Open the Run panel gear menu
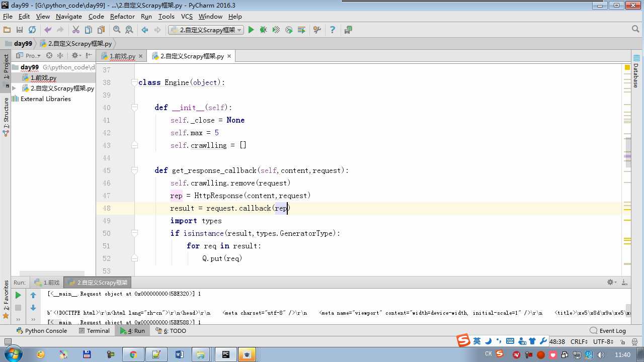Viewport: 644px width, 362px height. (x=611, y=283)
